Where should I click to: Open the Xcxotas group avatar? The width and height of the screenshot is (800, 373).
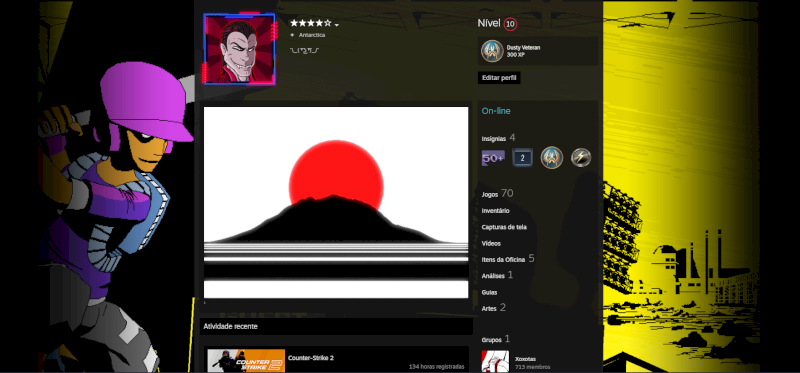point(495,361)
